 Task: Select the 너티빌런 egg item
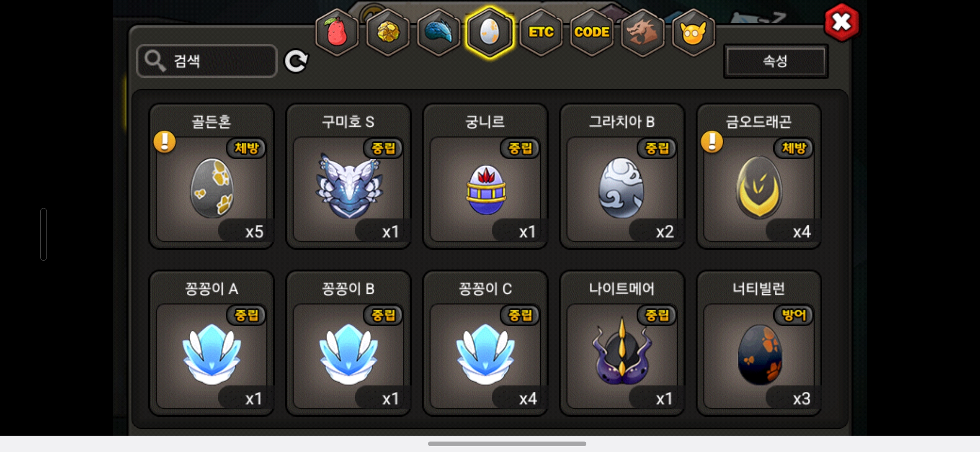(x=759, y=343)
